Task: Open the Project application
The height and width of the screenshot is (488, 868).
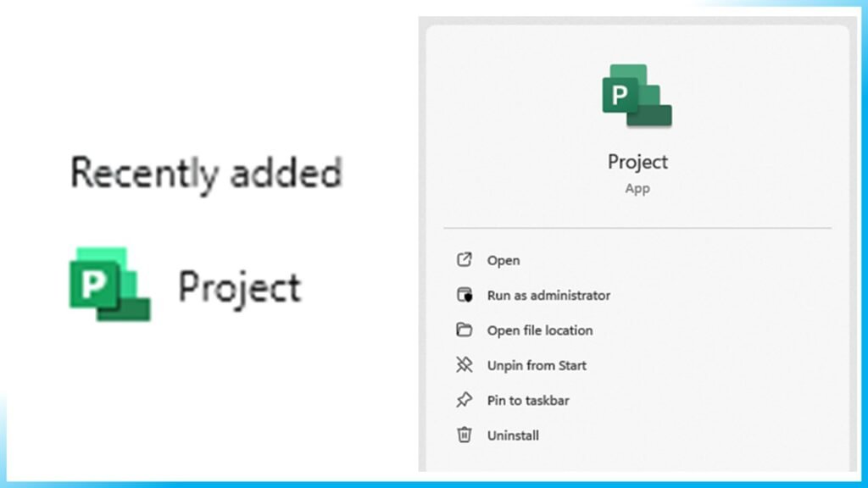Action: coord(504,260)
